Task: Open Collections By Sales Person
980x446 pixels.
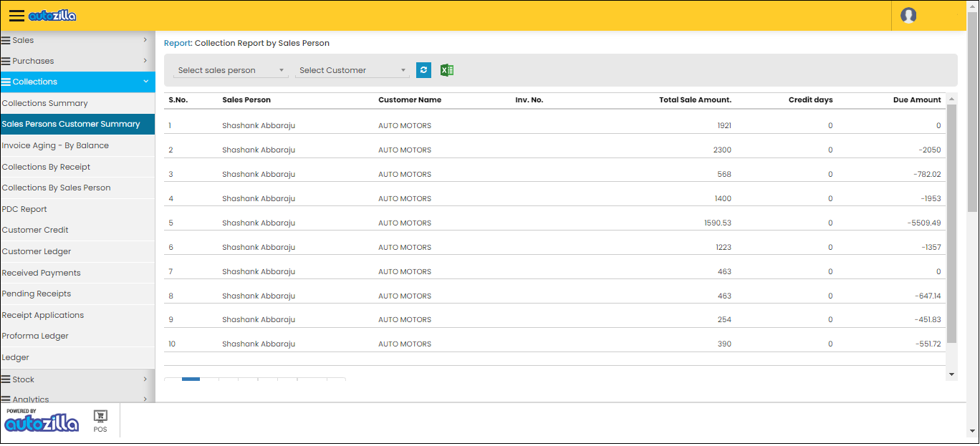Action: (77, 188)
